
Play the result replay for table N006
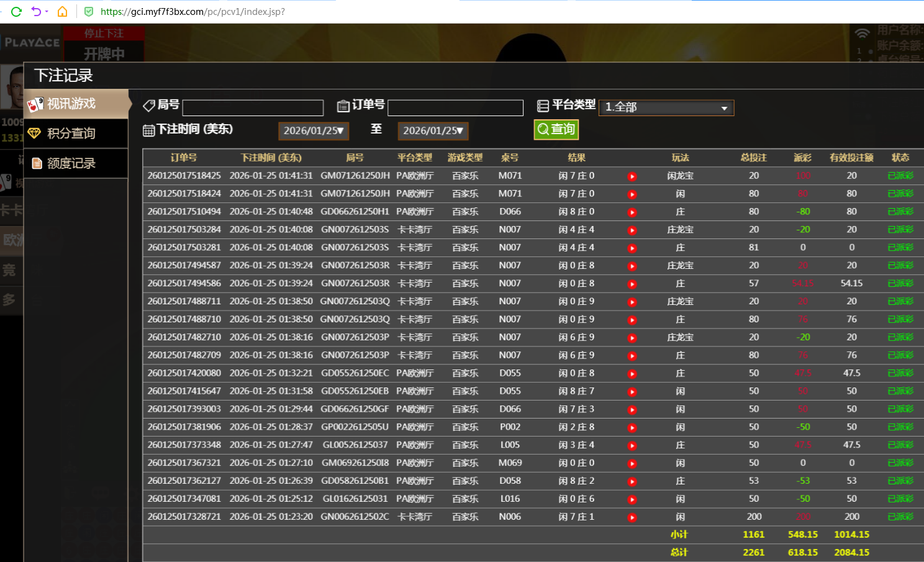pos(632,517)
